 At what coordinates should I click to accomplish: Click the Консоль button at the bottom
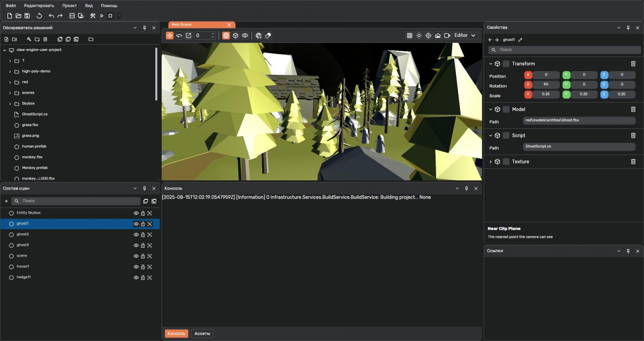click(x=176, y=334)
